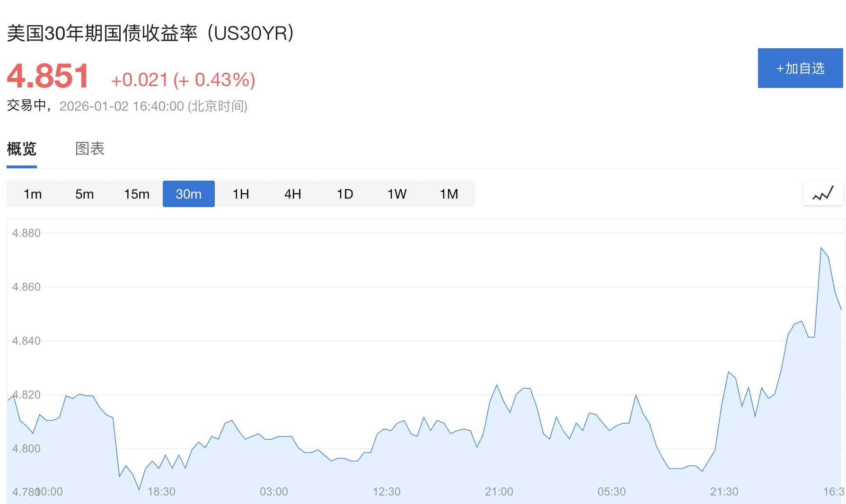Viewport: 846px width, 504px height.
Task: Click the chart's highest peak point
Action: [x=821, y=248]
